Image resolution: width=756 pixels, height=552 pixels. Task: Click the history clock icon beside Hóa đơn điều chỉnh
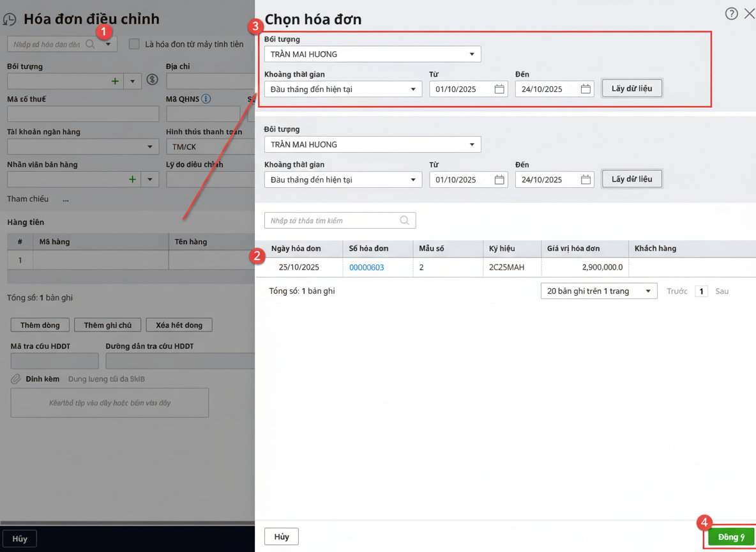(10, 19)
